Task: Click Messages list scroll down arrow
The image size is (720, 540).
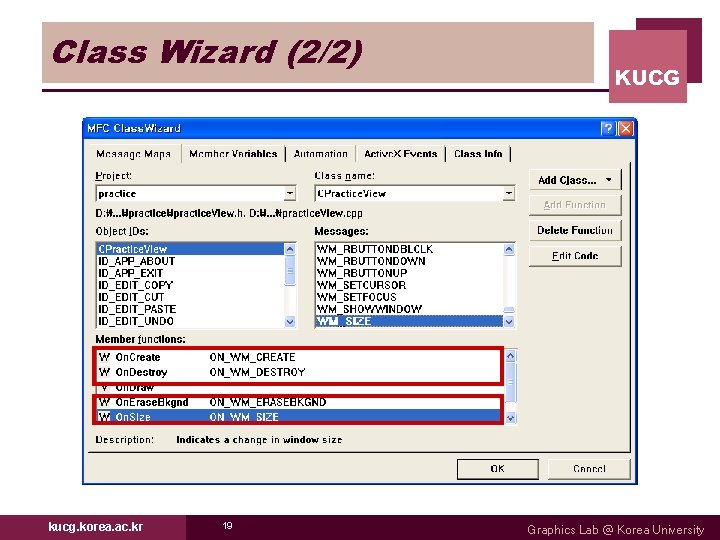Action: (509, 321)
